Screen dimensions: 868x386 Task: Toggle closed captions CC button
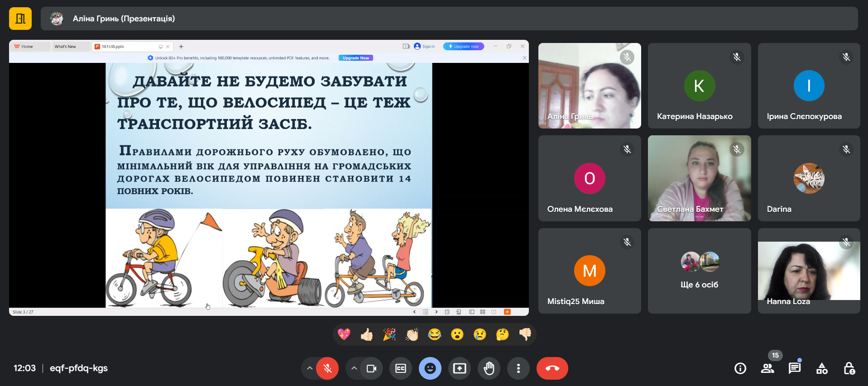click(401, 368)
